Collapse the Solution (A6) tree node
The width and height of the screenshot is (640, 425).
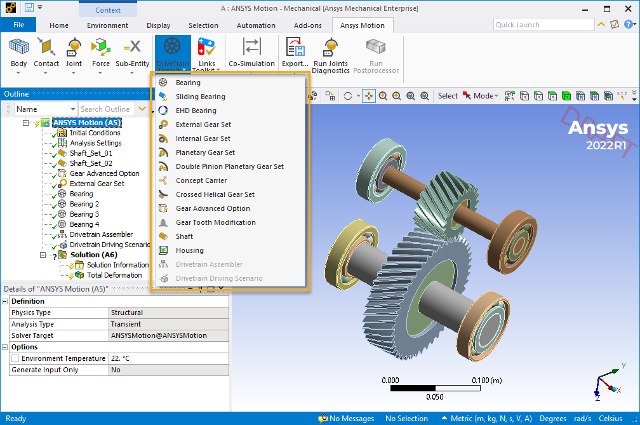(x=43, y=254)
